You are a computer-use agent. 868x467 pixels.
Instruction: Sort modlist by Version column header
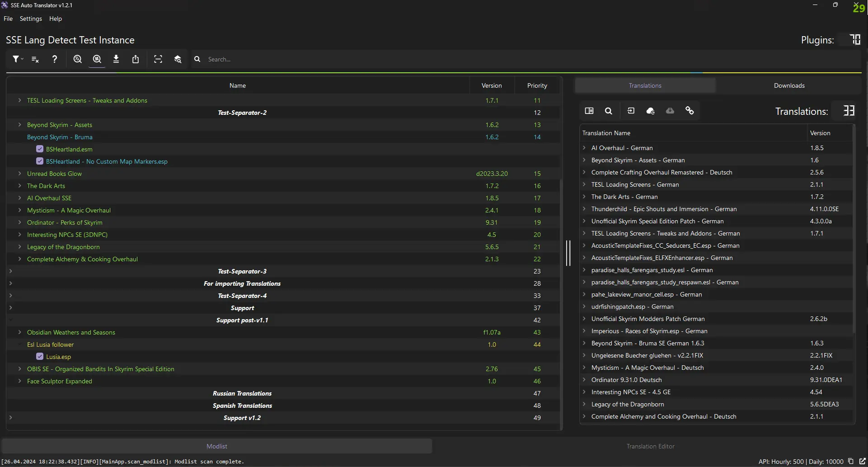(492, 85)
